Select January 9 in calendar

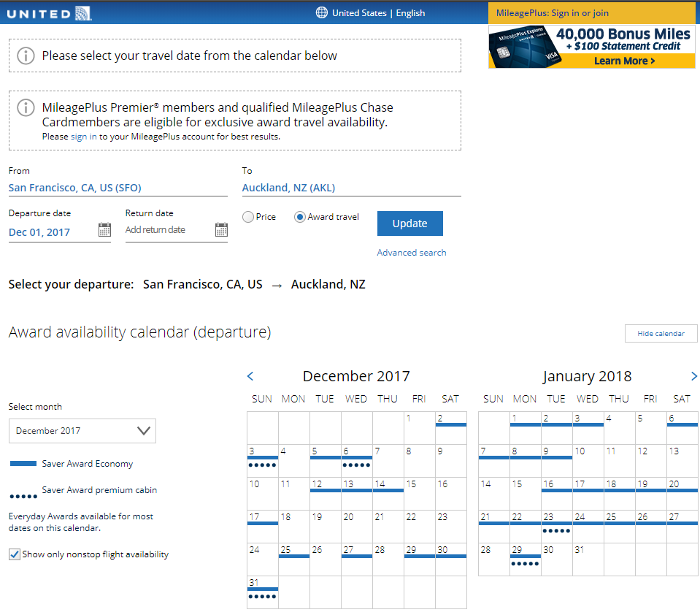(557, 460)
